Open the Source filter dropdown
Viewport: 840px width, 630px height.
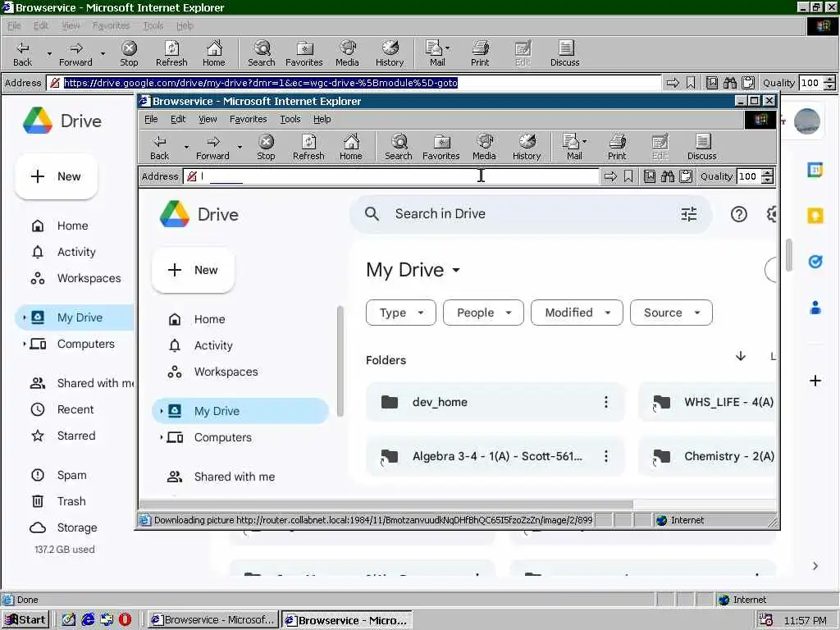point(671,313)
